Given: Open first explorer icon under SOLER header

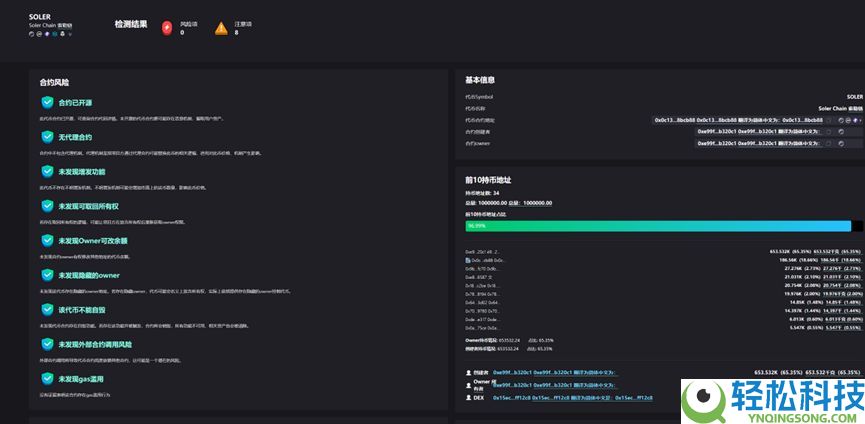Looking at the screenshot, I should 31,34.
